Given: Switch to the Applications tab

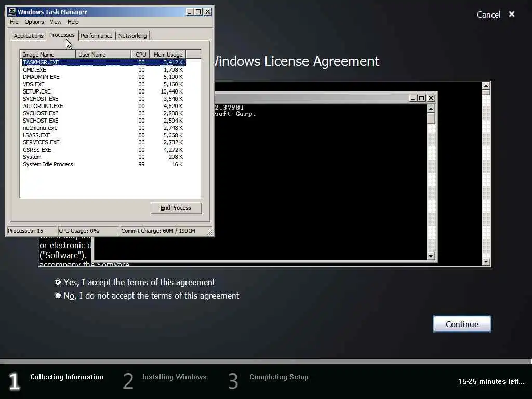Looking at the screenshot, I should point(29,36).
